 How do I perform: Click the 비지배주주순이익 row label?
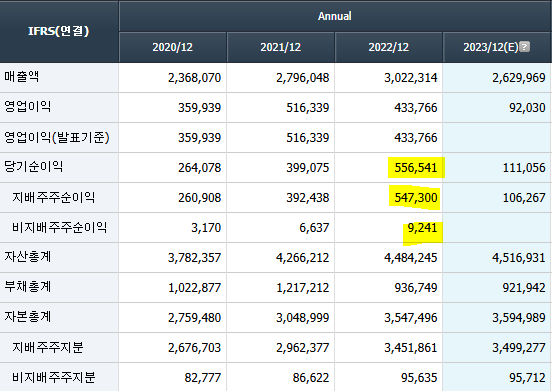pyautogui.click(x=59, y=227)
